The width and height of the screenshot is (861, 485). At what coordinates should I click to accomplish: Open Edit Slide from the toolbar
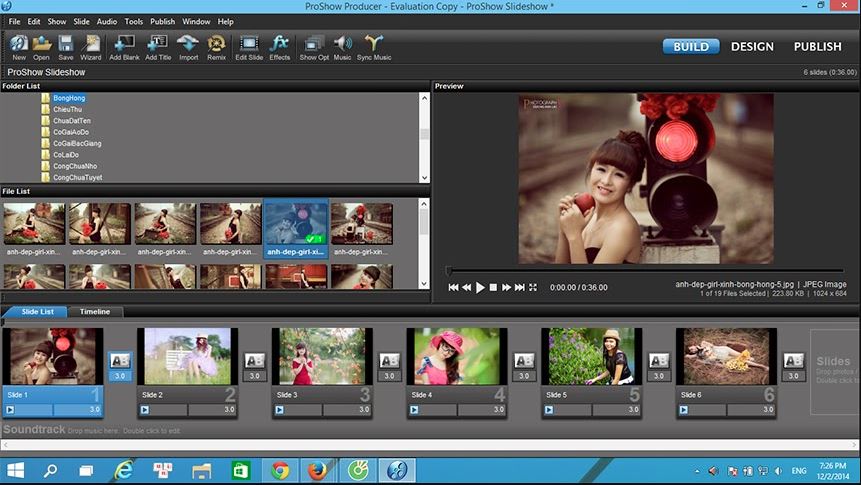pyautogui.click(x=249, y=47)
